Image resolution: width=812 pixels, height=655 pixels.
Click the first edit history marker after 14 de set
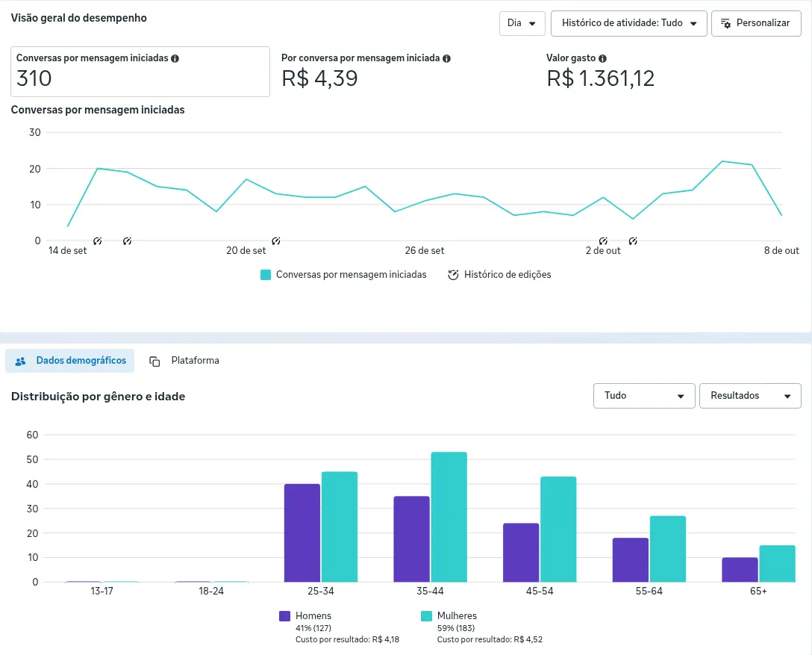(x=97, y=241)
